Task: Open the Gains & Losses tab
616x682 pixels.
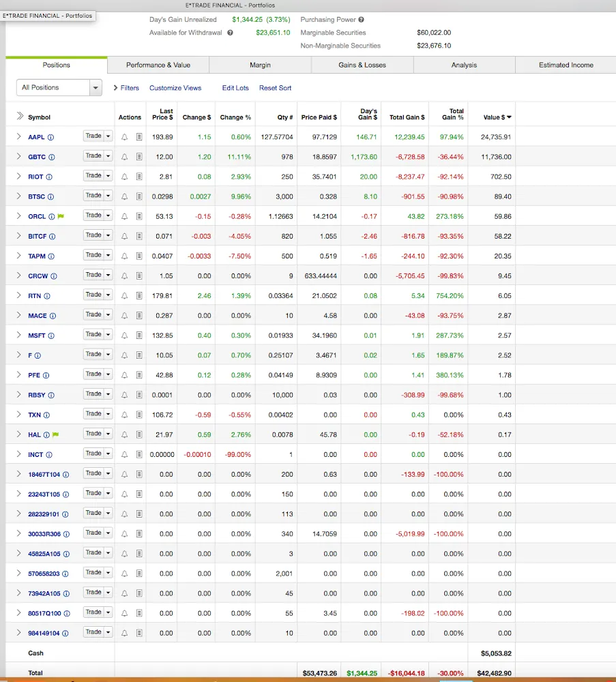Action: (362, 65)
